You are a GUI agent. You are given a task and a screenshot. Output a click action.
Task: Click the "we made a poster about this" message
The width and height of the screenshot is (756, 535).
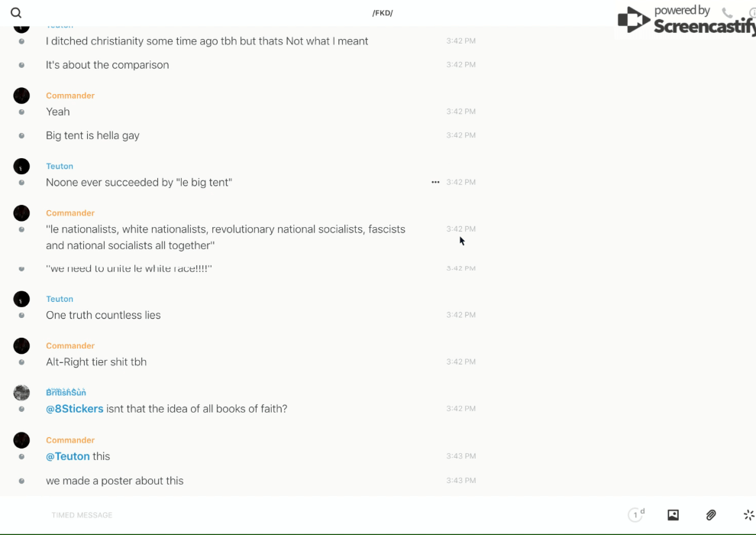coord(115,481)
